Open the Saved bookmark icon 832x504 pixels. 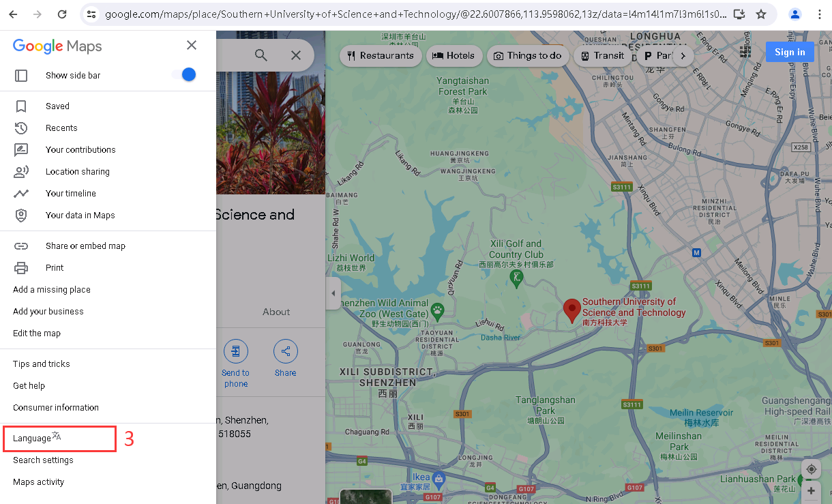tap(21, 106)
